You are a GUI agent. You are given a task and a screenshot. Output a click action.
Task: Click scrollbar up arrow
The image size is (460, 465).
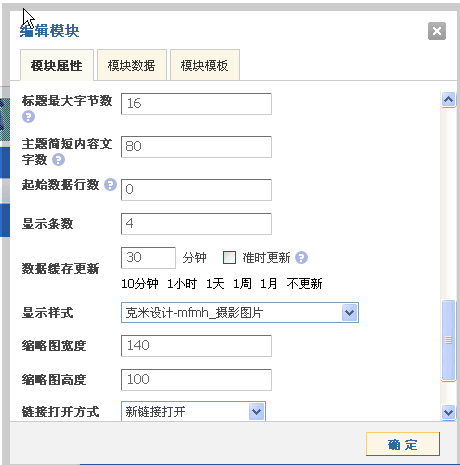click(x=448, y=99)
